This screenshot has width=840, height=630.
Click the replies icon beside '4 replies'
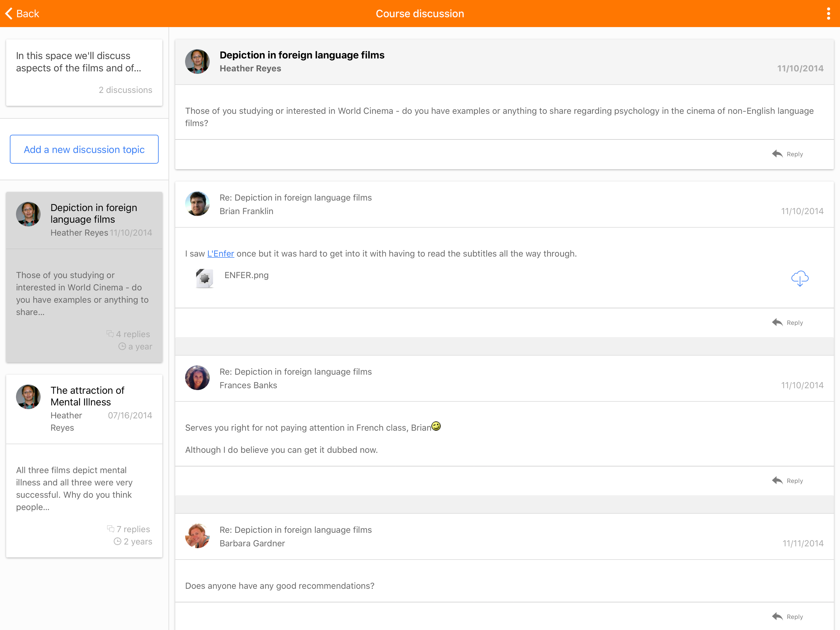(x=110, y=334)
